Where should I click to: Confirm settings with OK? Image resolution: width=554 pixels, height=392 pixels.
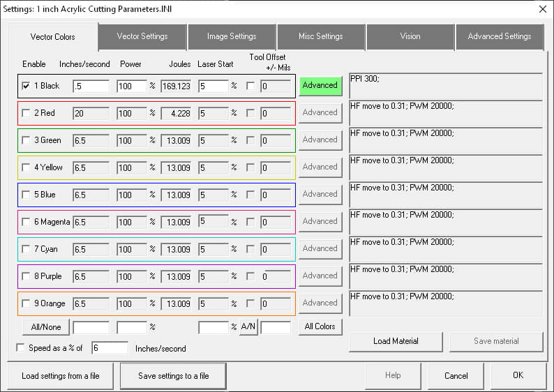(x=518, y=375)
